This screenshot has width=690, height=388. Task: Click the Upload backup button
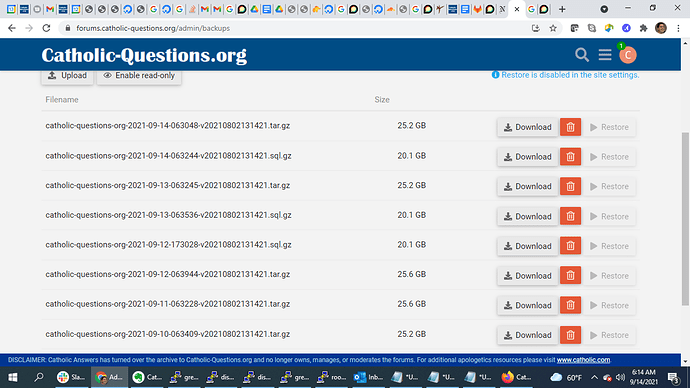(67, 76)
